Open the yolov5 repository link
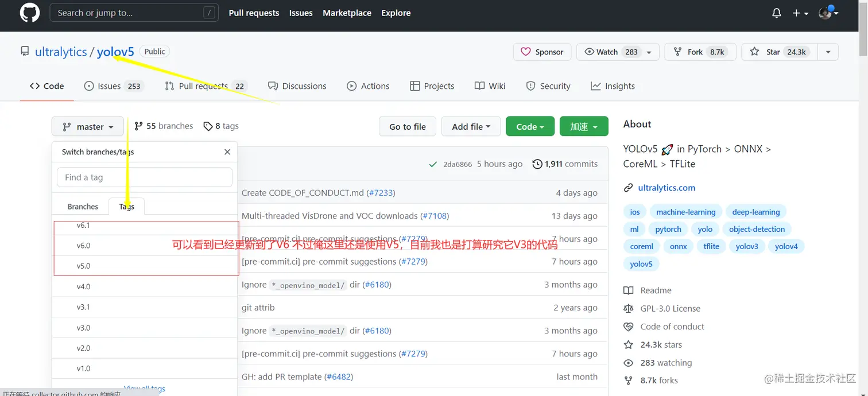This screenshot has height=396, width=868. pos(115,52)
